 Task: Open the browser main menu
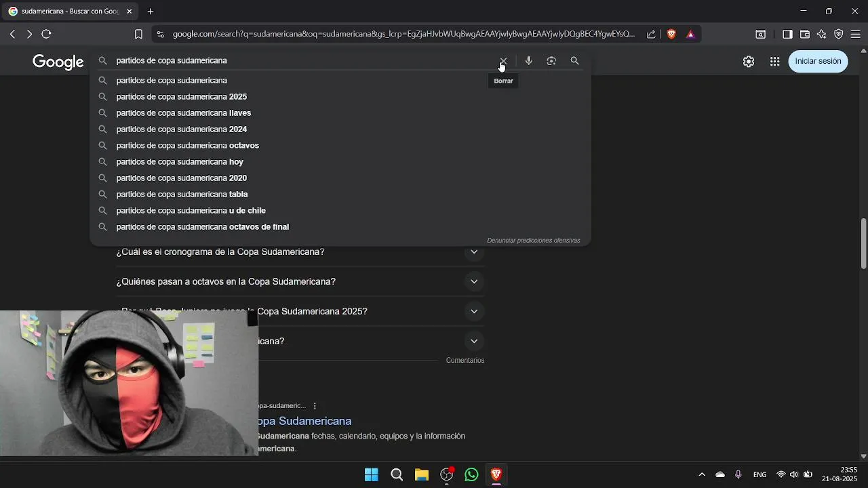(x=855, y=34)
